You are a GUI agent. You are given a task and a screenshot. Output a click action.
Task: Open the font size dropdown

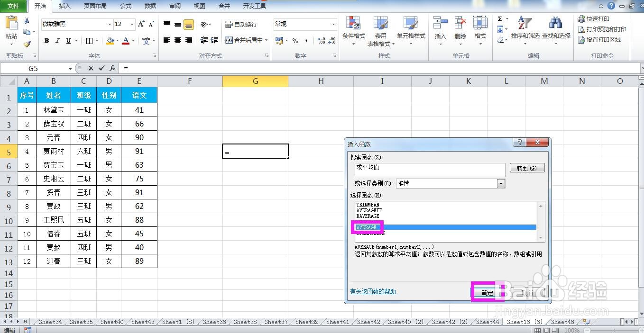pos(132,24)
